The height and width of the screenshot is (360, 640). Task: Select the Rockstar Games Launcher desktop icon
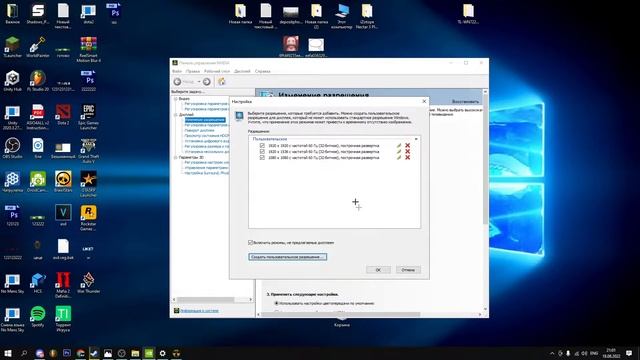tap(89, 218)
